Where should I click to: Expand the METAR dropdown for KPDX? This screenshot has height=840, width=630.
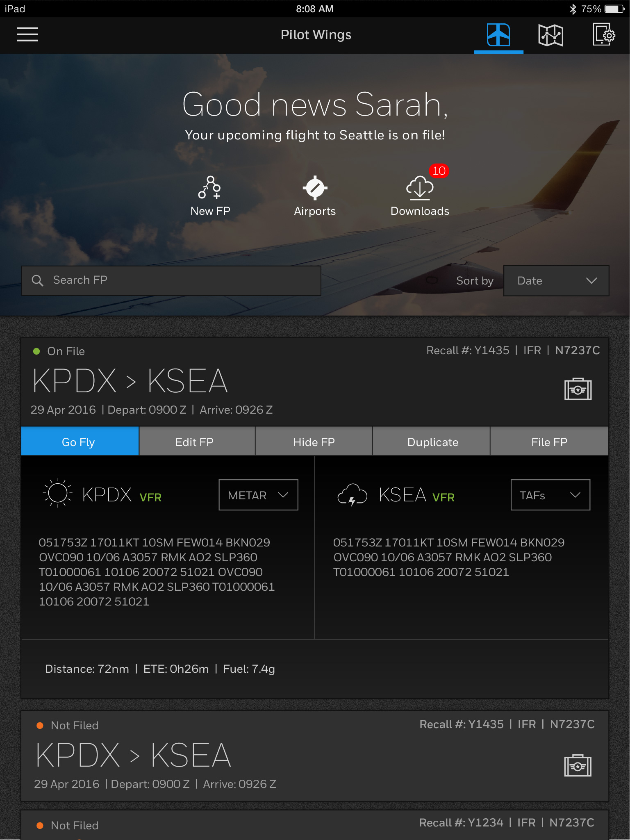258,495
